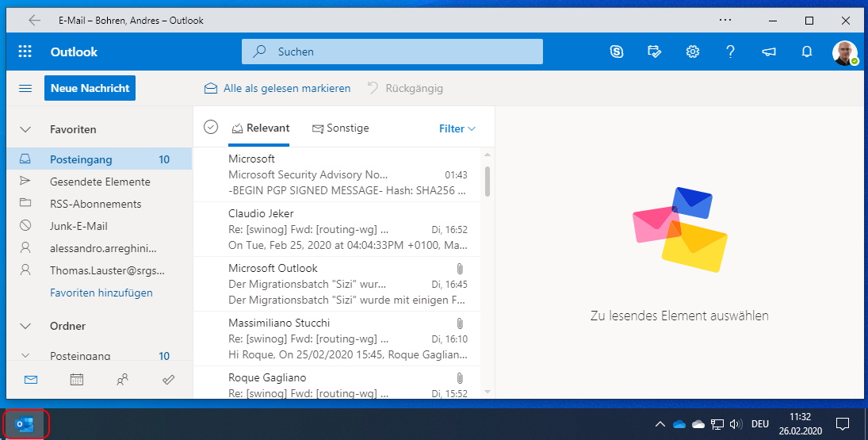
Task: Click message list scroll up arrow
Action: (488, 155)
